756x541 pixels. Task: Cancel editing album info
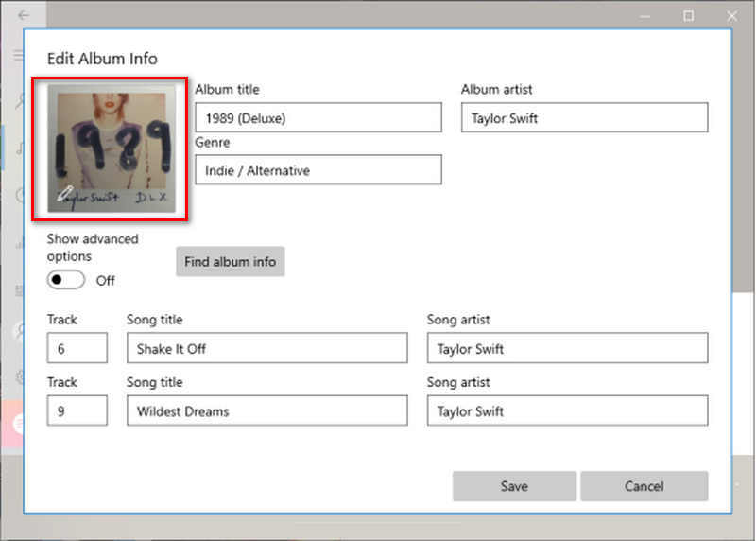point(644,486)
